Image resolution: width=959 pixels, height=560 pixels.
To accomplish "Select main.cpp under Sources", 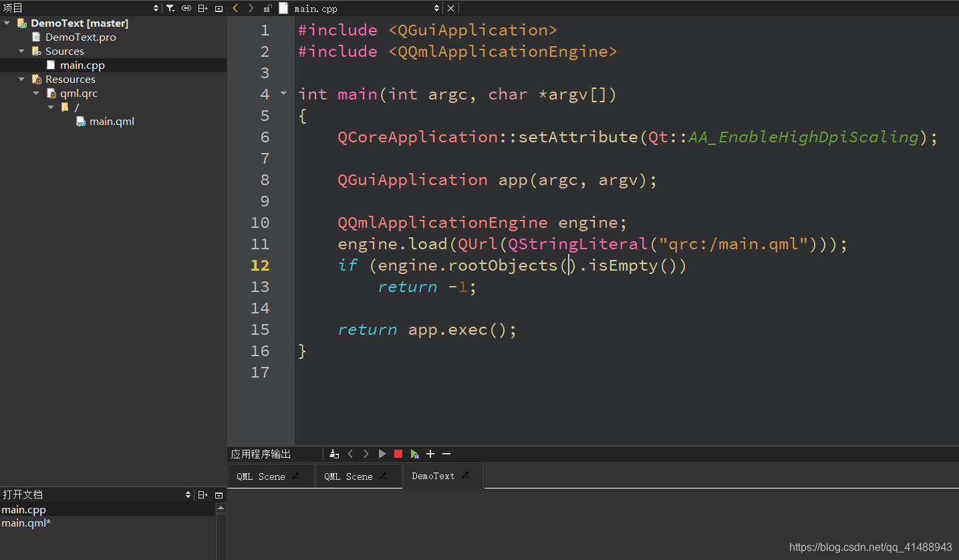I will pos(82,65).
